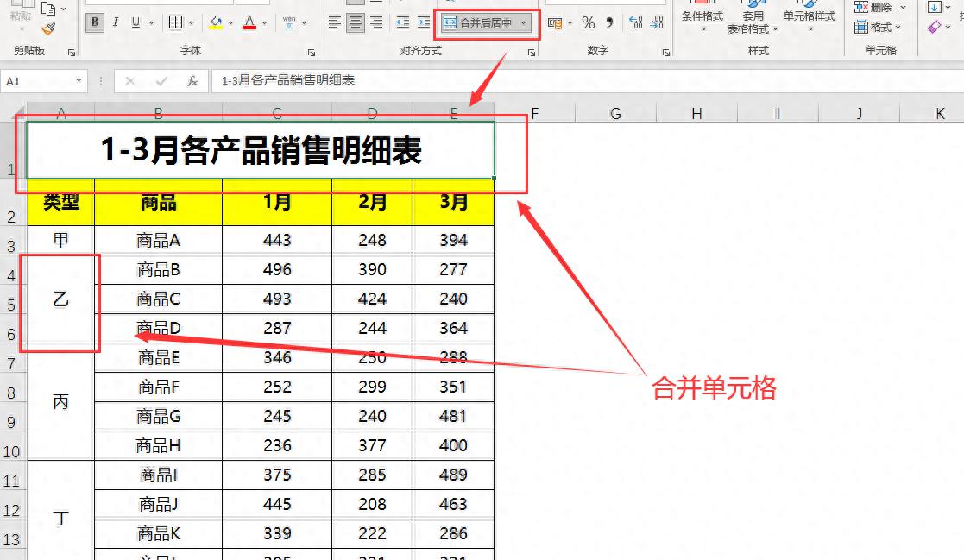Open 条件格式 conditional formatting menu
This screenshot has width=964, height=560.
(703, 17)
